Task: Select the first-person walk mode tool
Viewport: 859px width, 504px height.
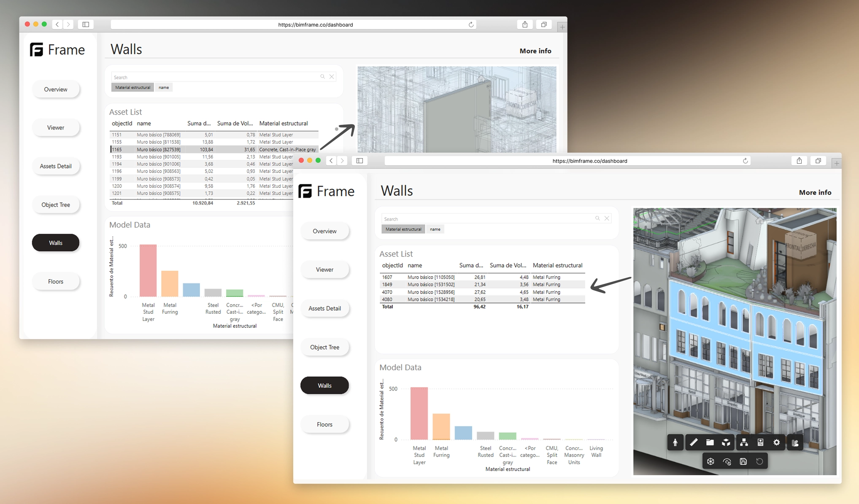Action: [675, 442]
